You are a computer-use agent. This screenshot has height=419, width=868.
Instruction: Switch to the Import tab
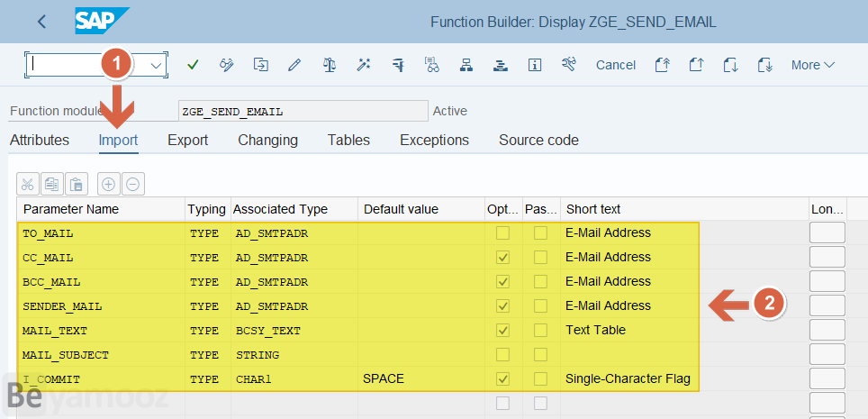pos(119,141)
